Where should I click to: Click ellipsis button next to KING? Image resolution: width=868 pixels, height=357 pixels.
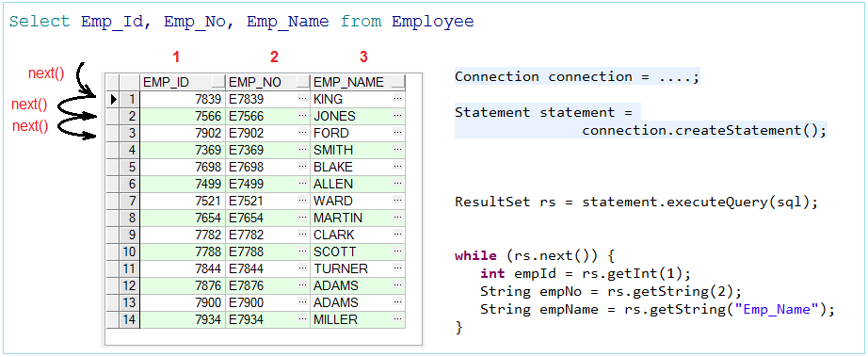pyautogui.click(x=398, y=99)
